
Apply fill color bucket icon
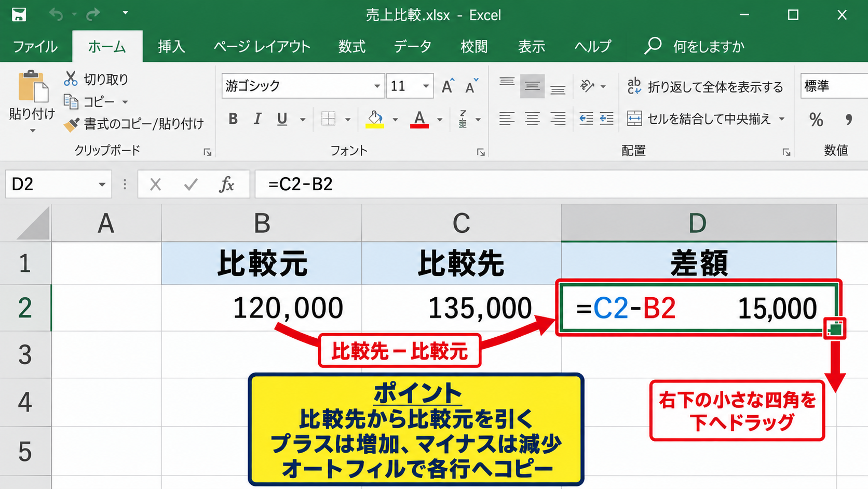point(374,120)
